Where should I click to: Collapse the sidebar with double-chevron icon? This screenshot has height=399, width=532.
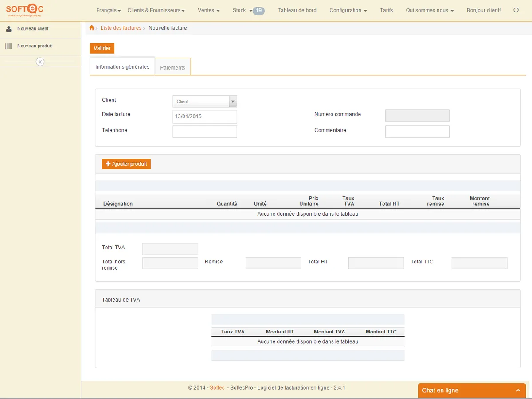(40, 62)
